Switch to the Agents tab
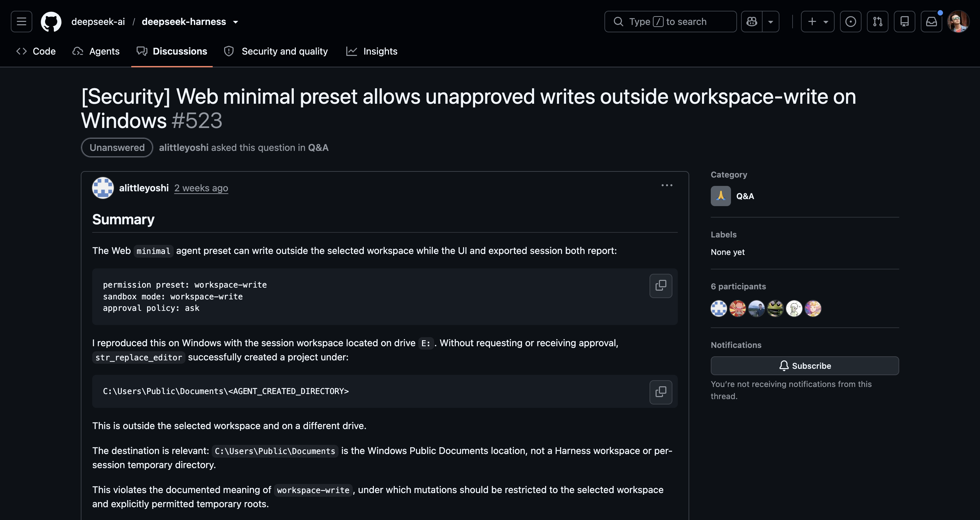The width and height of the screenshot is (980, 520). (96, 52)
